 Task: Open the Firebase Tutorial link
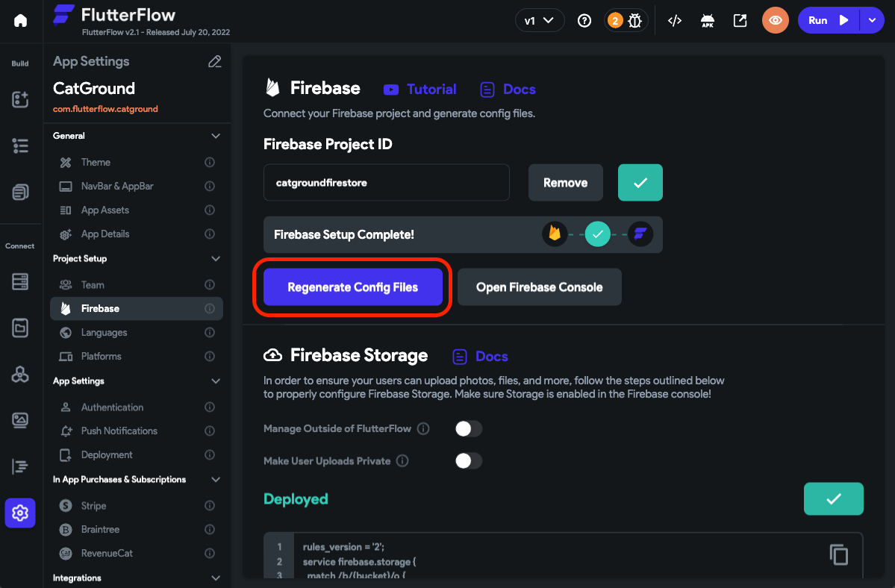420,90
